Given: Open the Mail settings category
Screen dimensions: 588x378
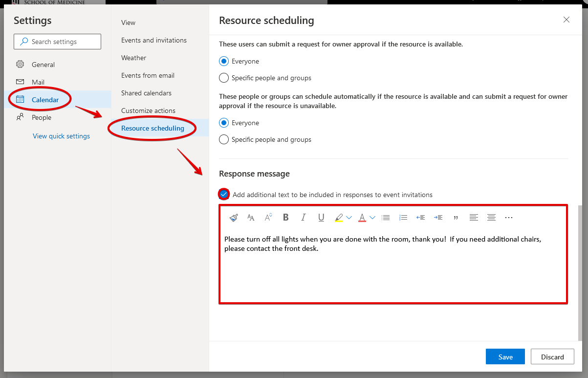Looking at the screenshot, I should pos(38,82).
